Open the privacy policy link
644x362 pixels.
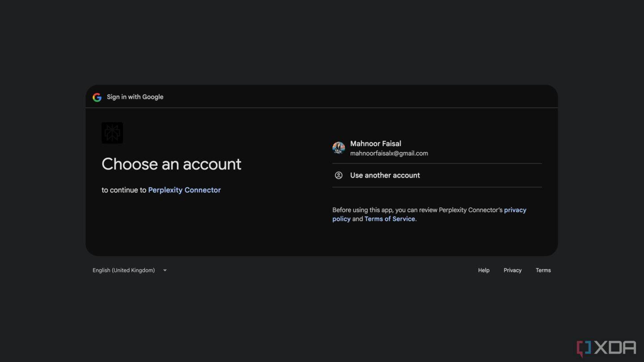click(514, 209)
